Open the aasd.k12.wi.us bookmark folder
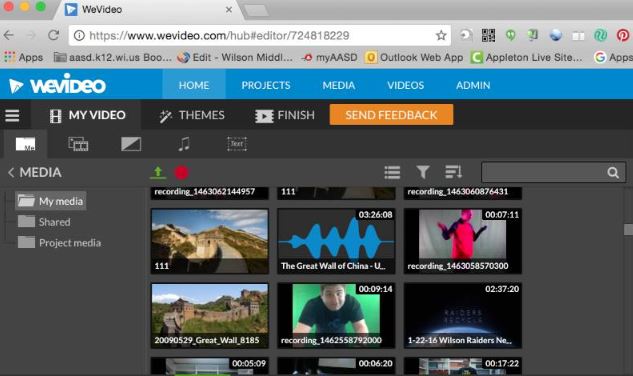 tap(113, 57)
